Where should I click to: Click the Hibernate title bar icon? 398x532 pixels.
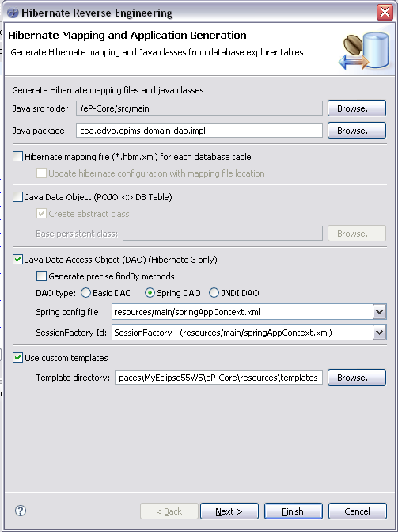point(13,13)
